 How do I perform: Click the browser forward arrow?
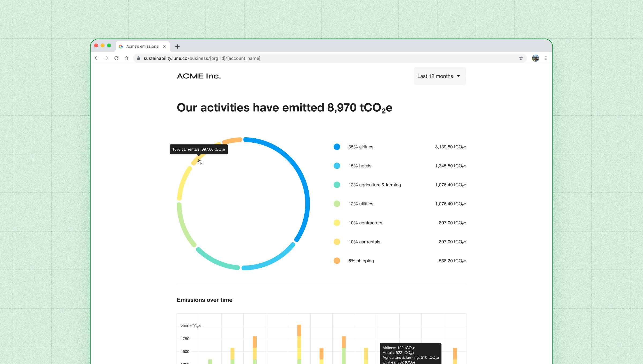(x=106, y=58)
